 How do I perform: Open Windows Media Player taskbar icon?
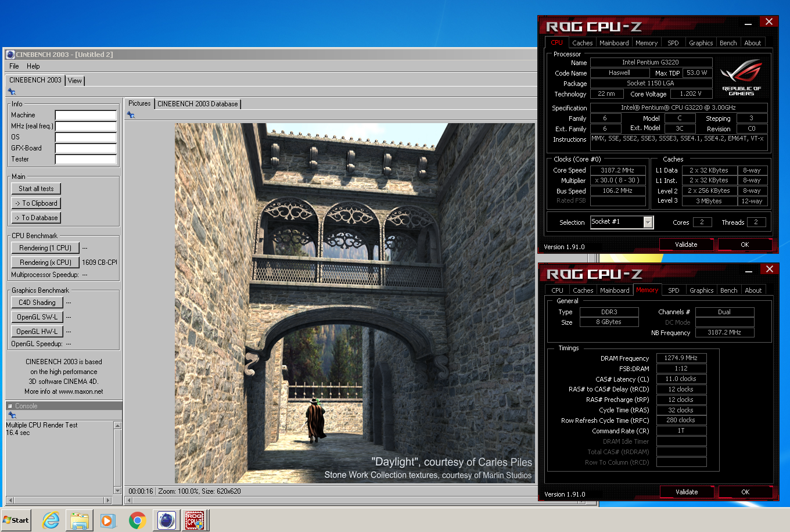click(x=108, y=520)
